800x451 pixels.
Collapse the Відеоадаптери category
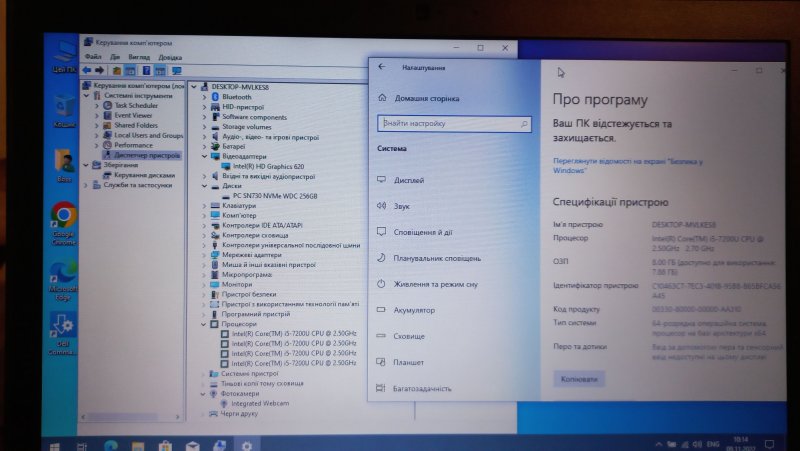pyautogui.click(x=205, y=156)
